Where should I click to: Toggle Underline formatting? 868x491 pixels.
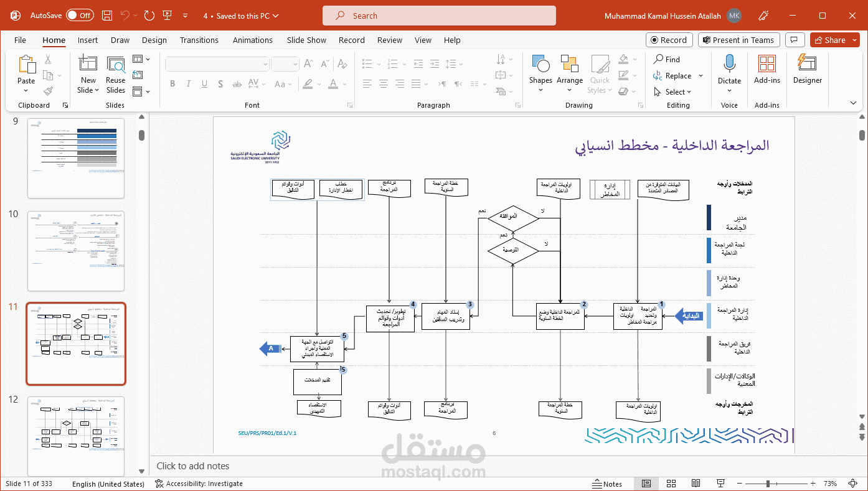click(x=204, y=84)
